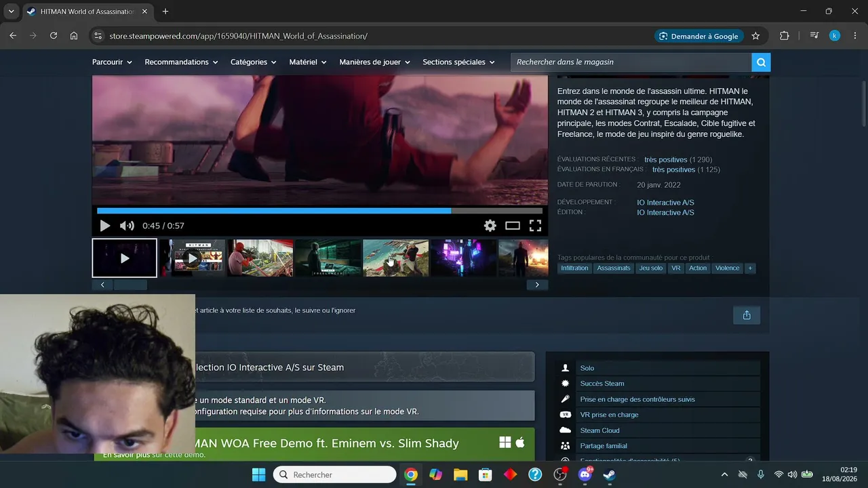Viewport: 868px width, 488px height.
Task: Open Chrome profile avatar
Action: 835,36
